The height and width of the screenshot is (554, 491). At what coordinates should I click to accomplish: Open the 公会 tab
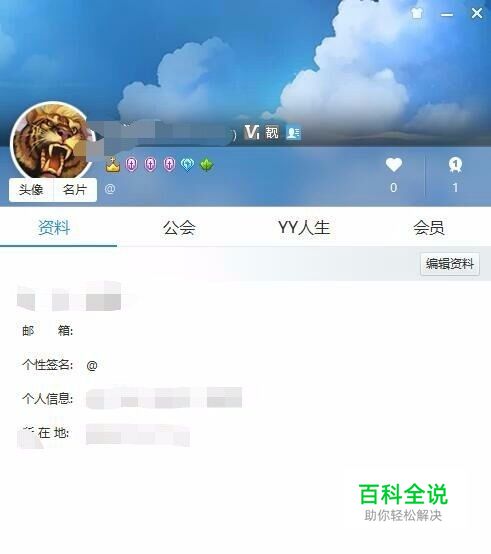179,227
